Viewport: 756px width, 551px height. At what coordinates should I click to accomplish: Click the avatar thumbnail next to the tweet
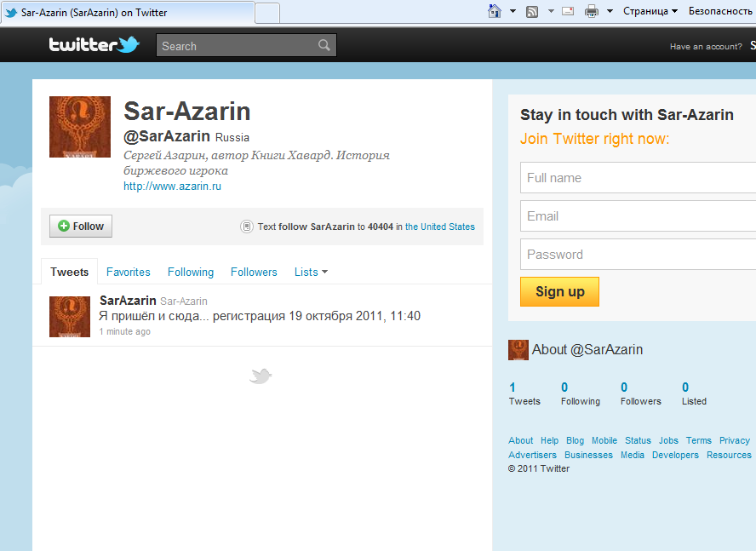click(x=69, y=316)
